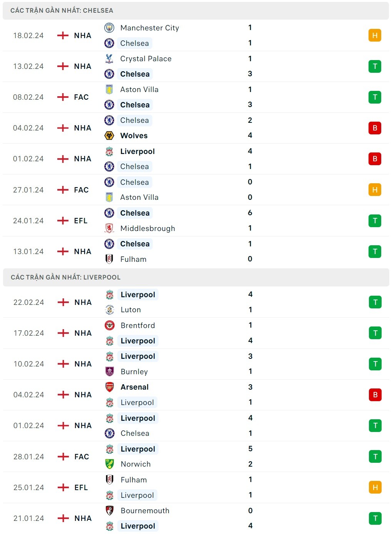Click the Bournemouth club crest
This screenshot has width=392, height=534.
click(x=110, y=511)
